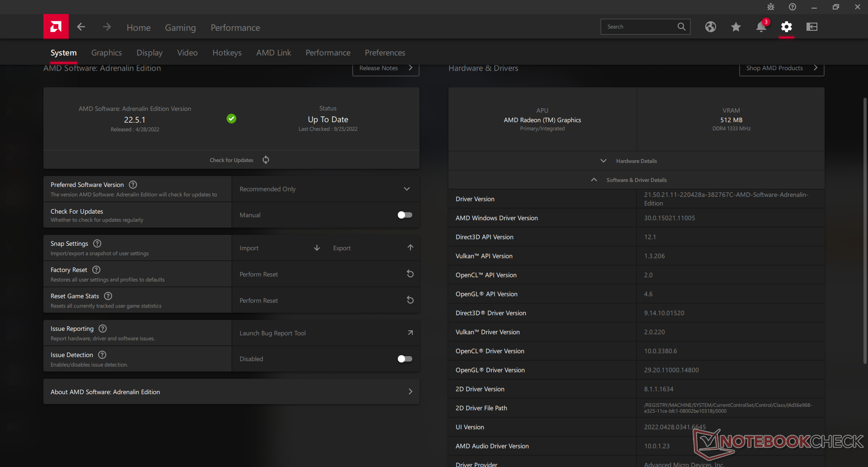
Task: Switch to the Display tab
Action: pyautogui.click(x=150, y=52)
